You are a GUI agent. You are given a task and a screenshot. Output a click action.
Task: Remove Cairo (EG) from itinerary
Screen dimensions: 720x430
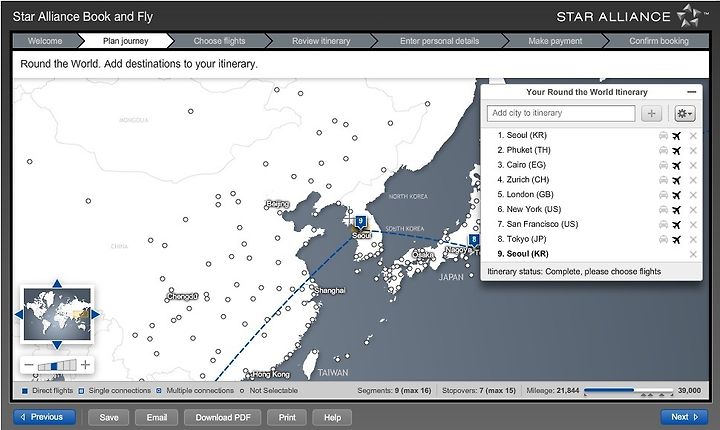[693, 165]
